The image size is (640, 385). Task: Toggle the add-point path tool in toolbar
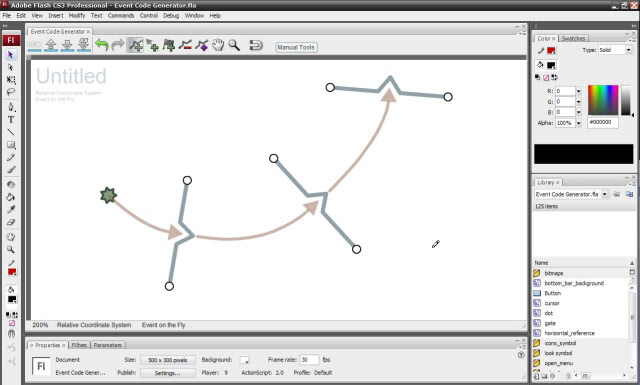136,45
